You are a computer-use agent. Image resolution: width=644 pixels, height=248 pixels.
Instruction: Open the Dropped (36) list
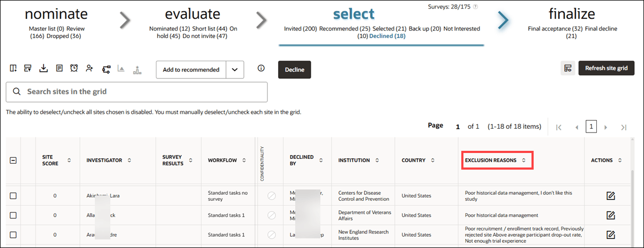tap(64, 36)
